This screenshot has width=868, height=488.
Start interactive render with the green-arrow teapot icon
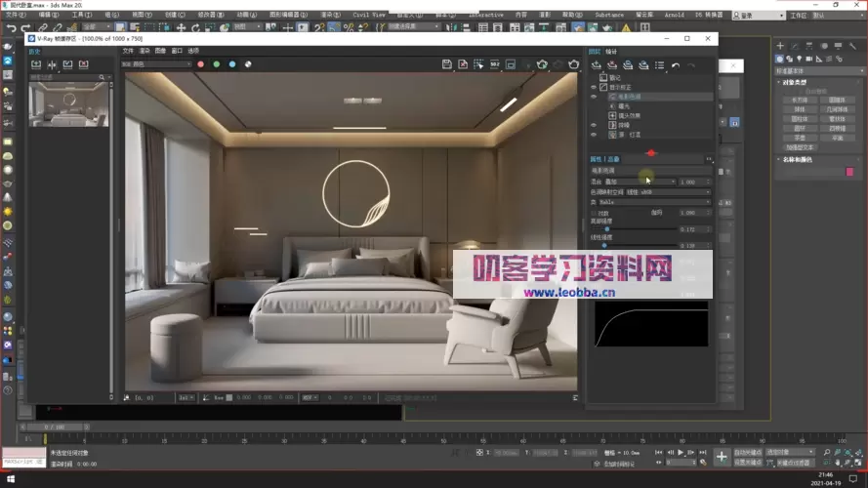tap(542, 64)
